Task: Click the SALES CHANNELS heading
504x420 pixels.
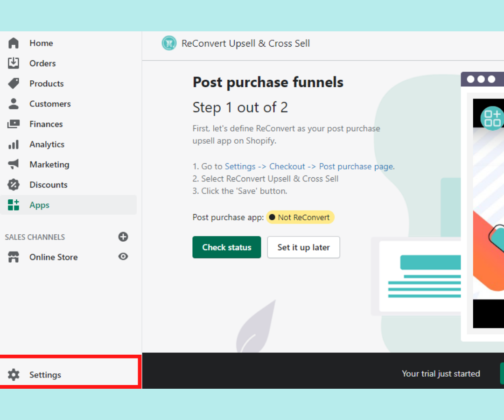Action: point(35,237)
